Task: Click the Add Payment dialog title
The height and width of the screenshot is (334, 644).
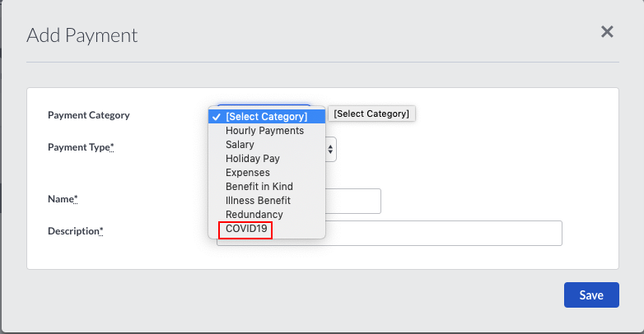Action: [82, 35]
